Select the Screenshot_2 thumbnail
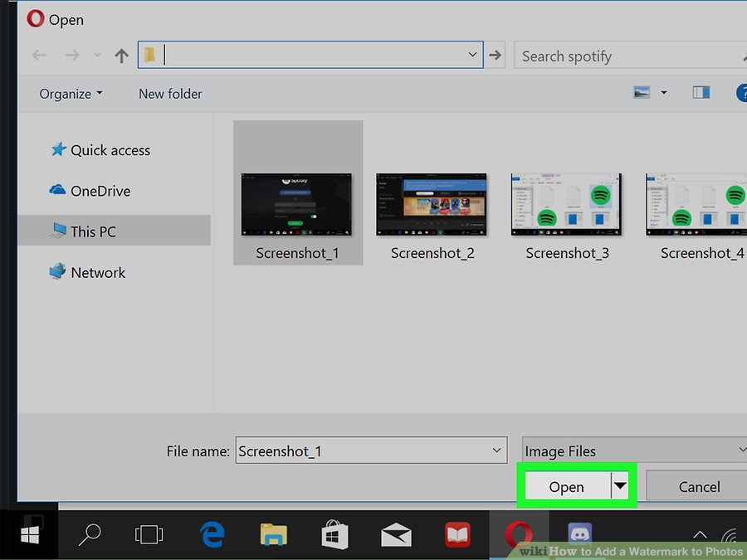 (432, 217)
